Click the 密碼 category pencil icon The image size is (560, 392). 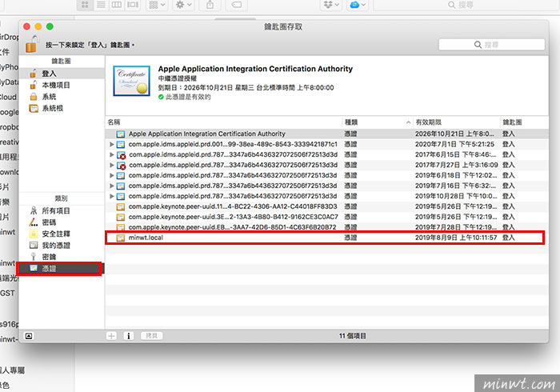pyautogui.click(x=34, y=222)
